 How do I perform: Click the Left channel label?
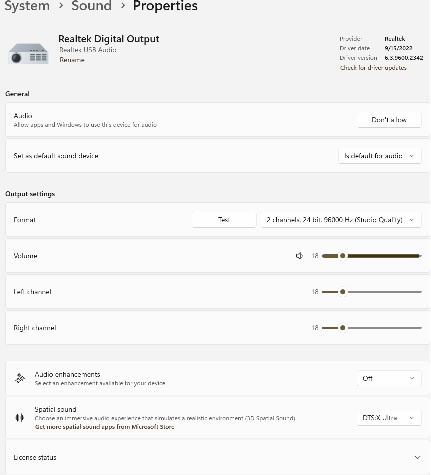click(x=32, y=292)
